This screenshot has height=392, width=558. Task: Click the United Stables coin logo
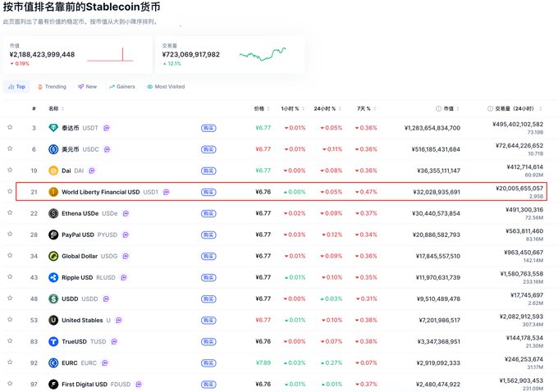tap(53, 320)
